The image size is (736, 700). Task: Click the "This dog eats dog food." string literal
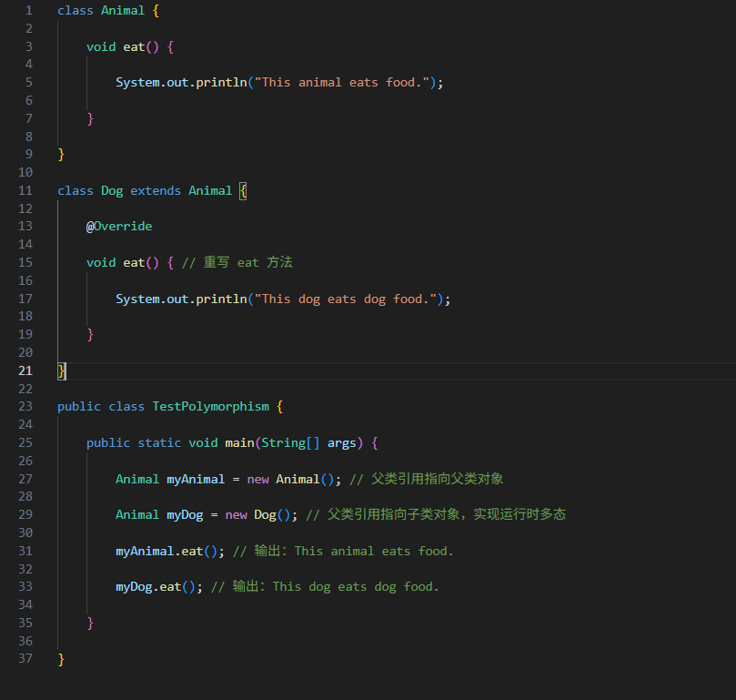point(348,299)
